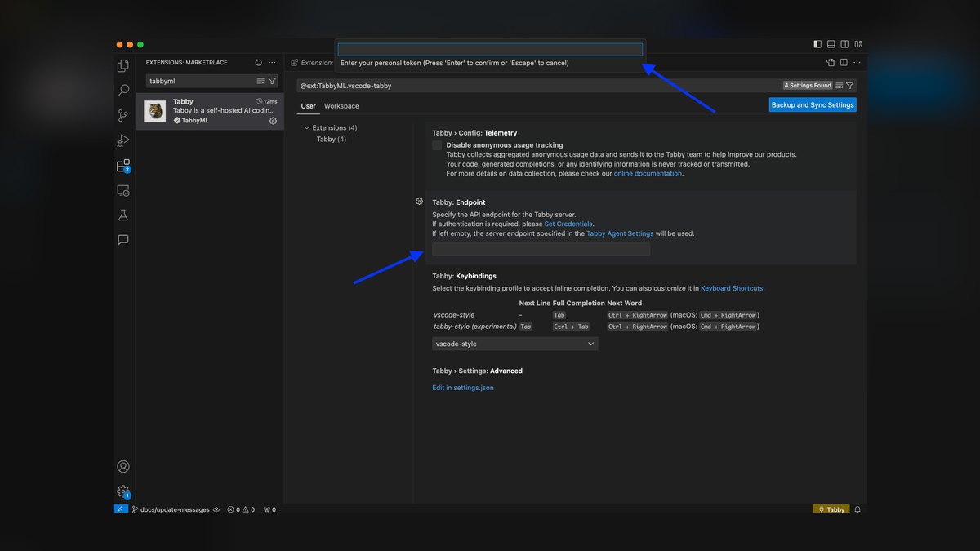Image resolution: width=980 pixels, height=551 pixels.
Task: Click Backup and Sync Settings button
Action: pyautogui.click(x=813, y=105)
